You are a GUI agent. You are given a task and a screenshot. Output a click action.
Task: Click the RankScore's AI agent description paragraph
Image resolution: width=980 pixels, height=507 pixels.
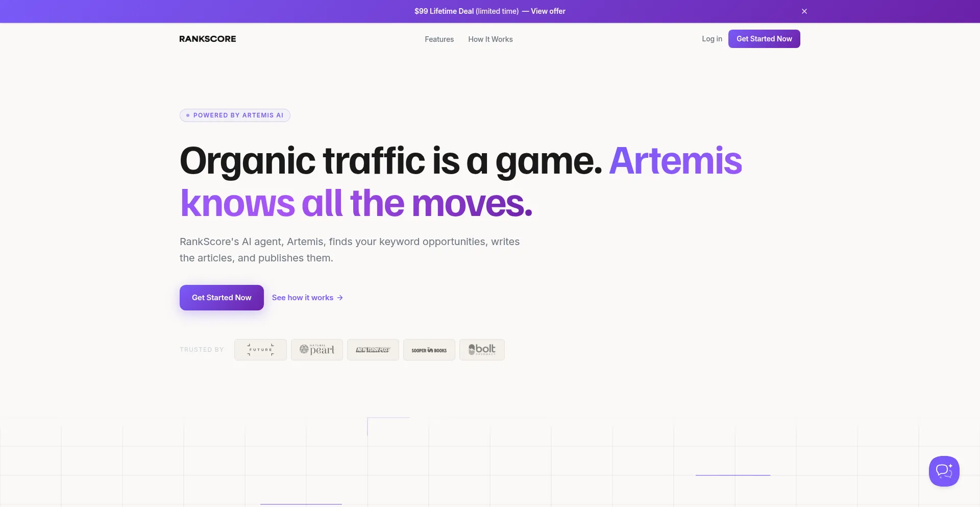(x=350, y=250)
